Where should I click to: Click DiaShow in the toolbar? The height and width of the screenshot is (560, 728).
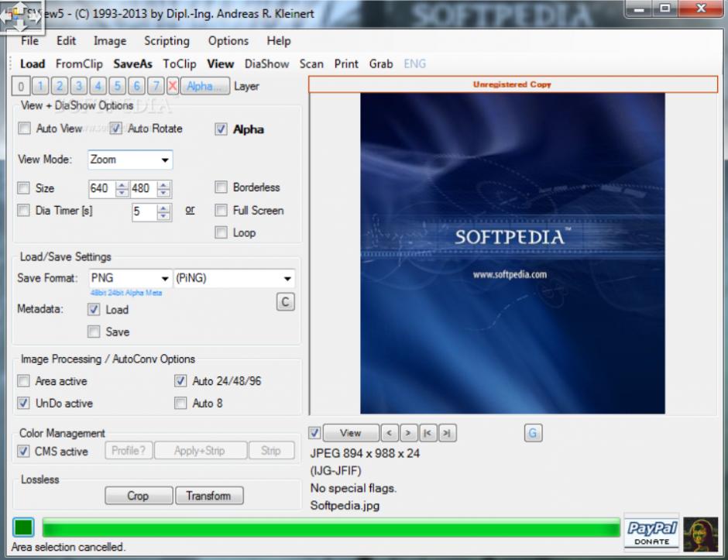coord(267,64)
